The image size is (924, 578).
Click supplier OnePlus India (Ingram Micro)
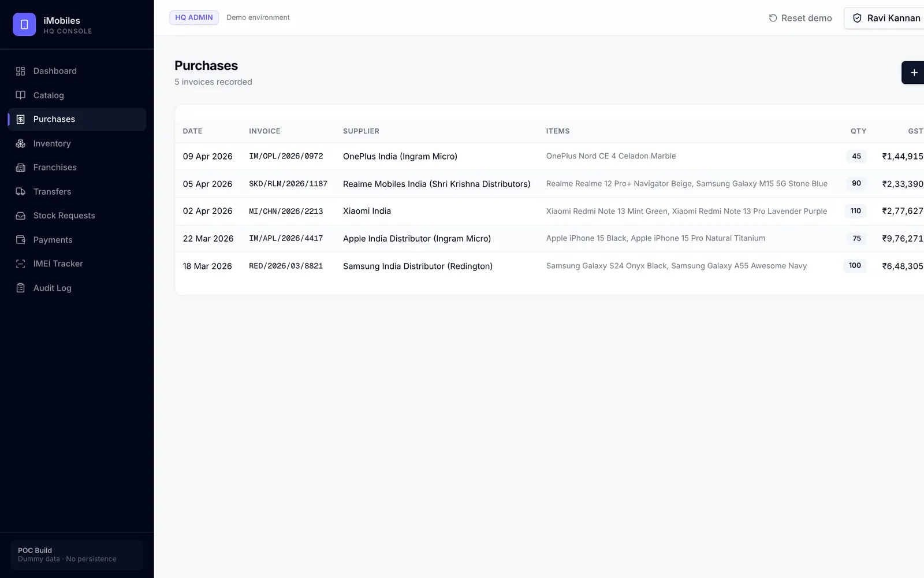point(400,156)
